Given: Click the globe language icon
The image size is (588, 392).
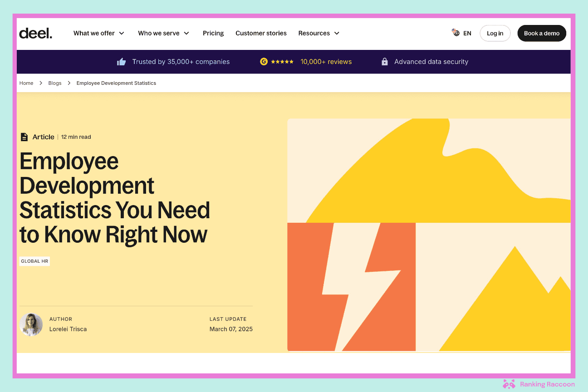Looking at the screenshot, I should click(456, 33).
